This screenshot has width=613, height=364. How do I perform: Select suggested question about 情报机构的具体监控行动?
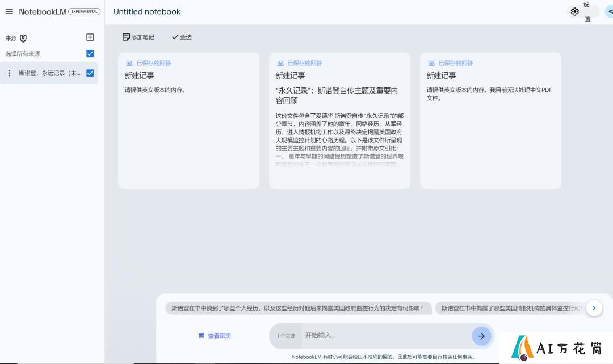pos(510,308)
